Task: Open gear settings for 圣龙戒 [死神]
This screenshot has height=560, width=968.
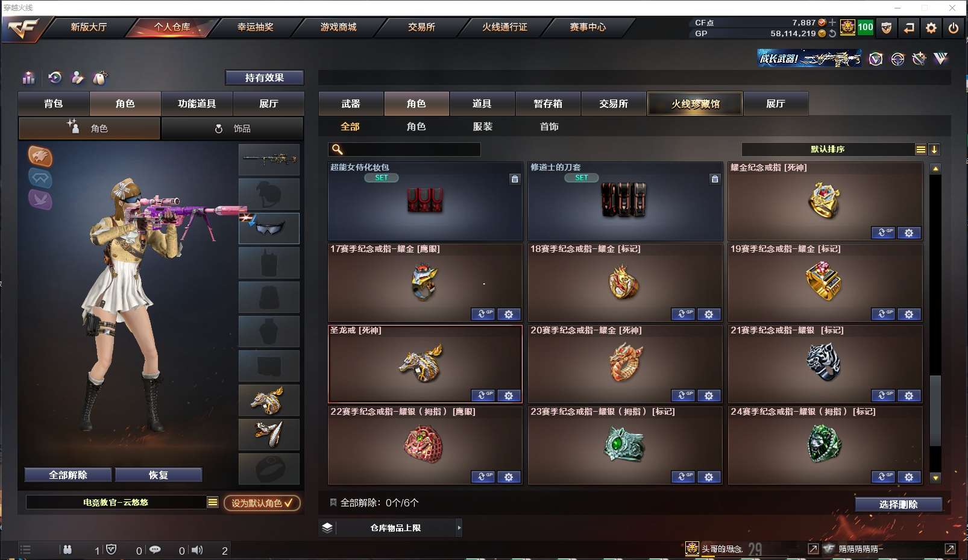Action: point(509,395)
